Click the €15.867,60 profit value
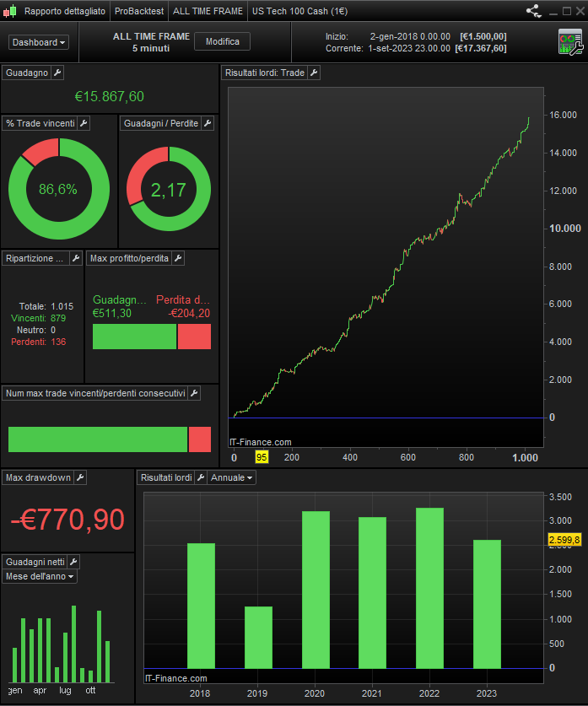 [110, 96]
